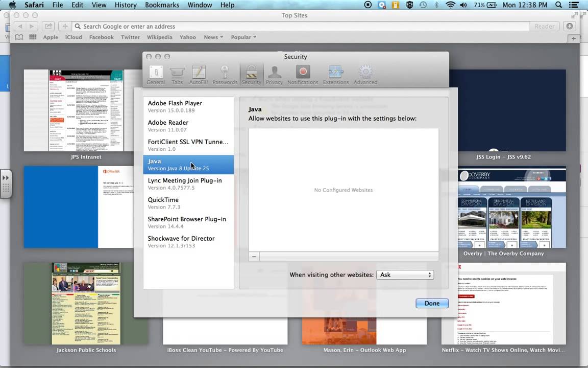Open the Bookmarks menu
Viewport: 588px width, 368px height.
(x=162, y=5)
